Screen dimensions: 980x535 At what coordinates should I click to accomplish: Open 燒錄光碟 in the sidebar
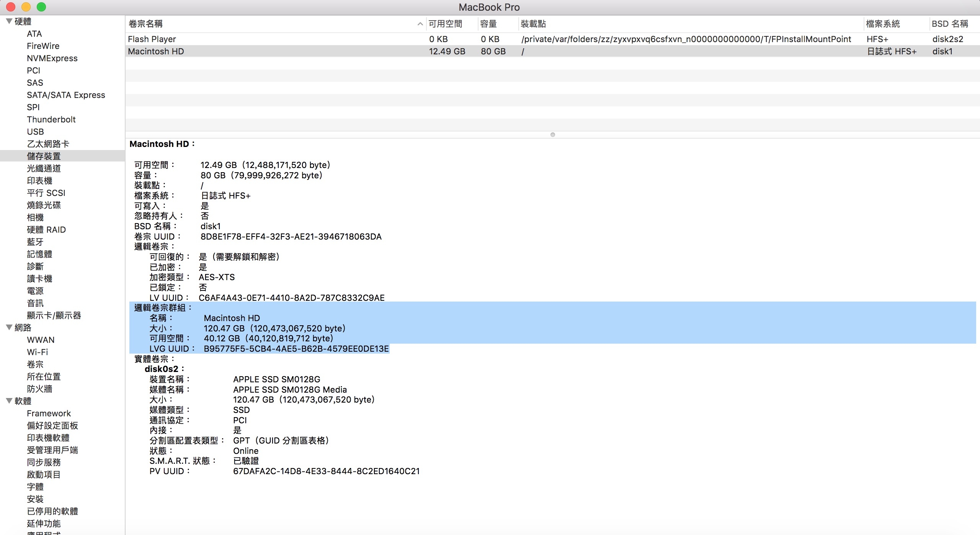point(44,205)
